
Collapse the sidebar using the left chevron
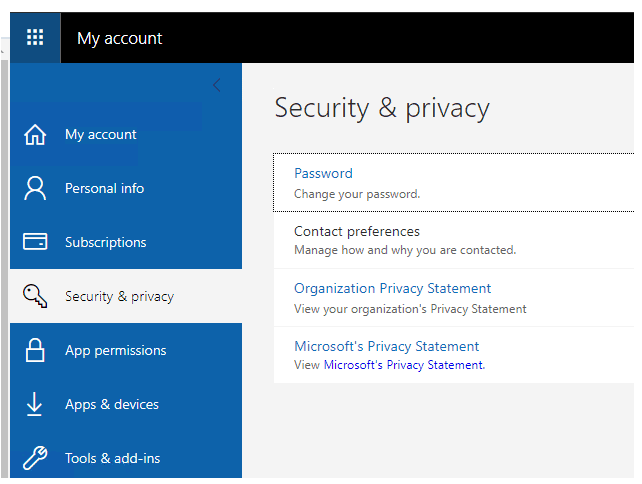click(217, 85)
